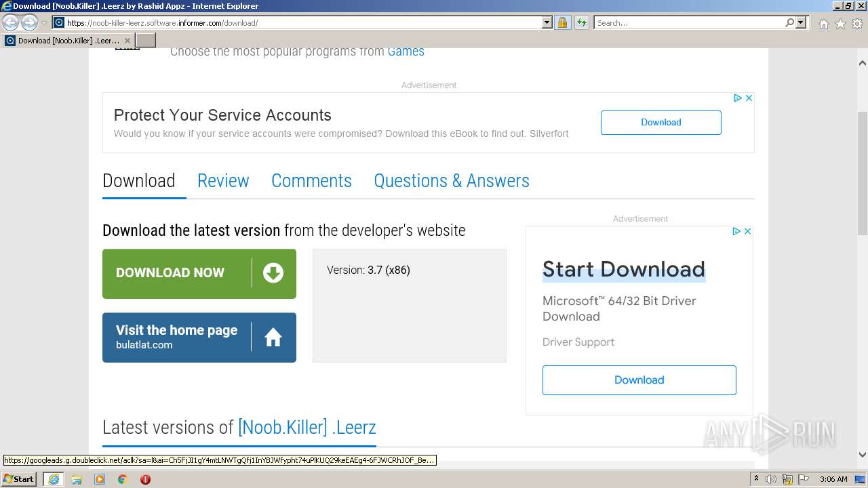
Task: Close the current browser tab
Action: (x=127, y=41)
